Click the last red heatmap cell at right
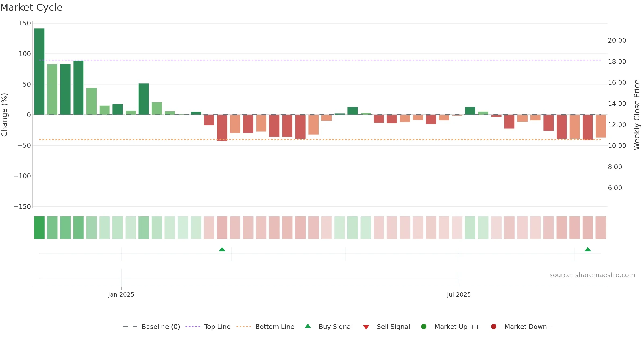The width and height of the screenshot is (644, 362). click(x=601, y=228)
